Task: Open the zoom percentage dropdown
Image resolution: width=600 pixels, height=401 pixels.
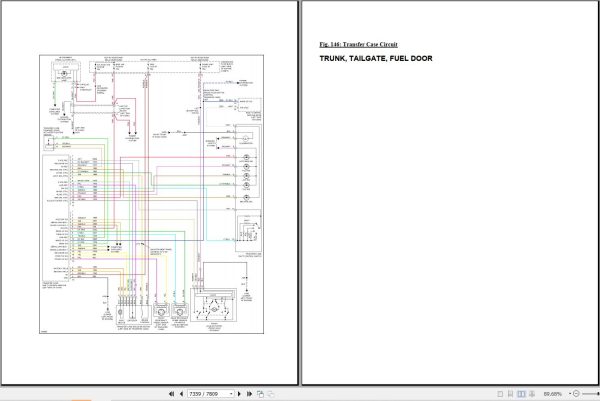Action: coord(570,394)
